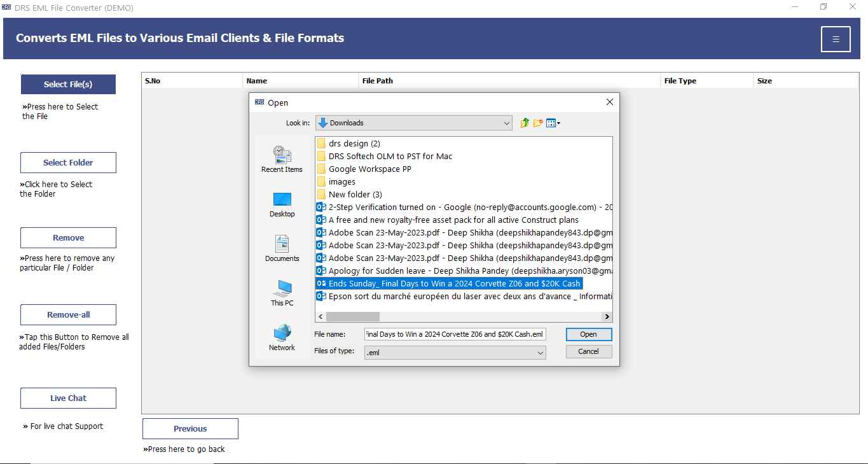Go to Desktop location in sidebar
Viewport: 868px width, 464px height.
[282, 204]
